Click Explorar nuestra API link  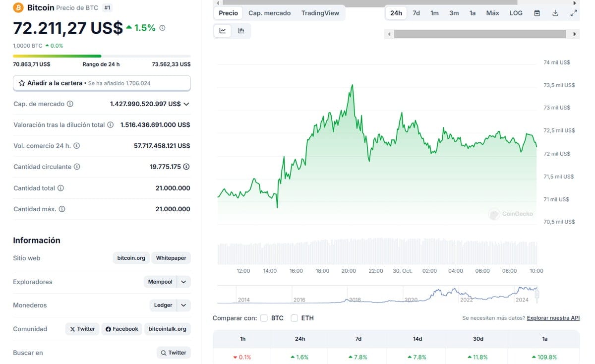[553, 318]
